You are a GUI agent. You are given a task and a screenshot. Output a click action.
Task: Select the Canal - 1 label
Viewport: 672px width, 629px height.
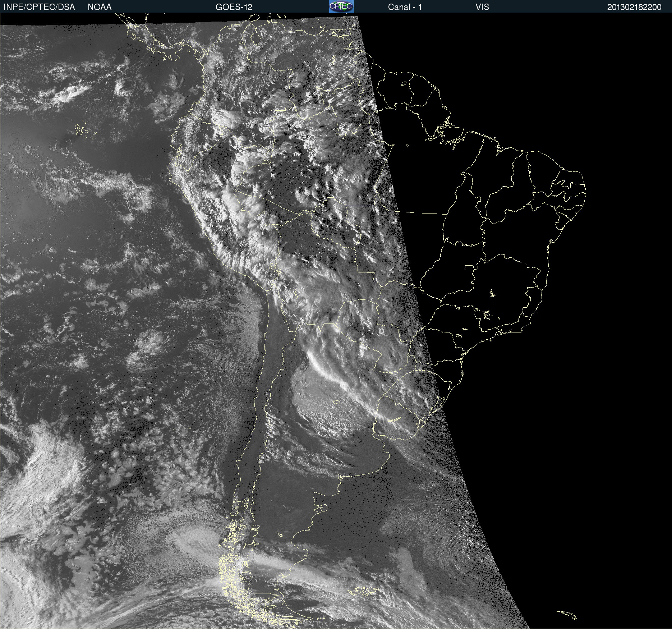pyautogui.click(x=405, y=7)
